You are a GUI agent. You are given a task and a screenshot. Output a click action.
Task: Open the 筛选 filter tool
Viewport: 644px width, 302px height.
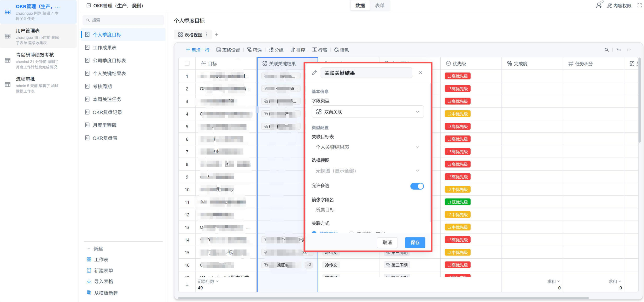point(254,50)
